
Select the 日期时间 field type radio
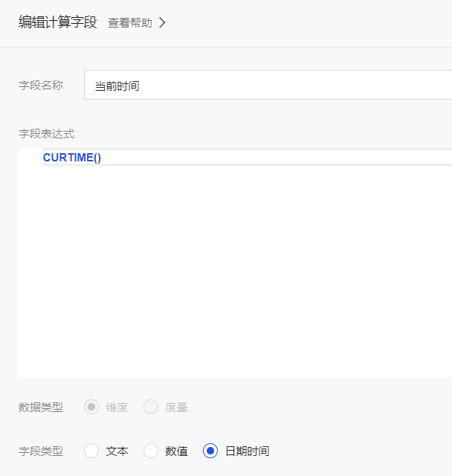(210, 451)
